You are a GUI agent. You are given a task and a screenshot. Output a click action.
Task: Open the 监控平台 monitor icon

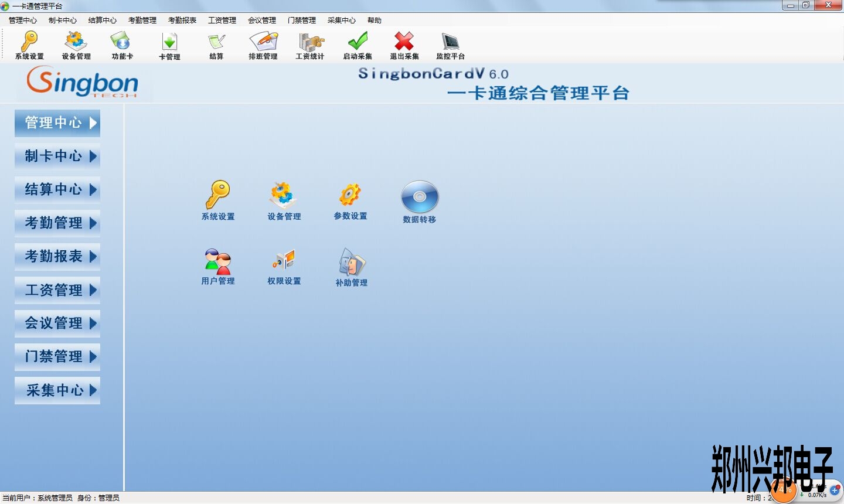coord(450,45)
